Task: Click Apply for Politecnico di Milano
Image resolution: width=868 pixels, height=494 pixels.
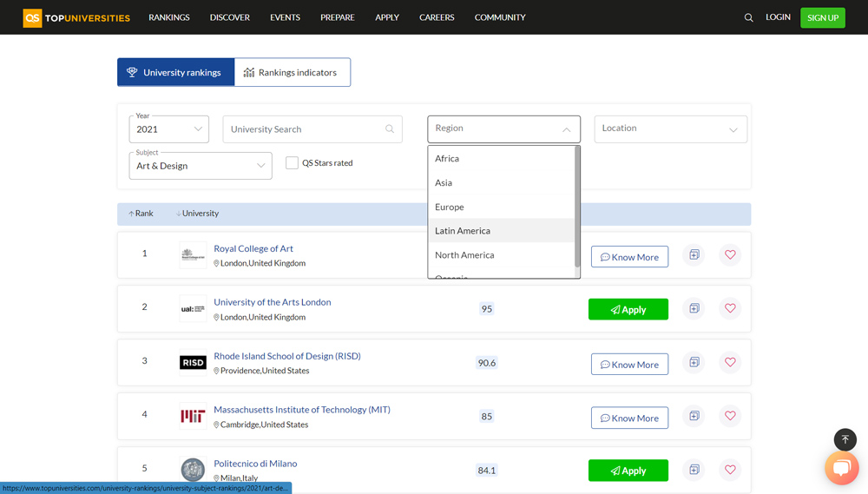Action: 628,471
